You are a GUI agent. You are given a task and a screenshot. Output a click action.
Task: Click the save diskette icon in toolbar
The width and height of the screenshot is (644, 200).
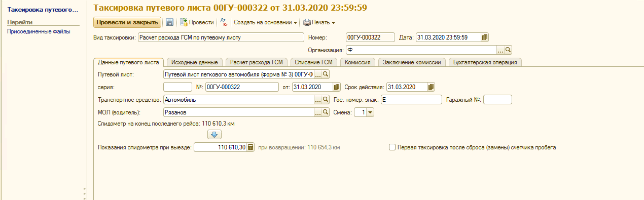170,22
